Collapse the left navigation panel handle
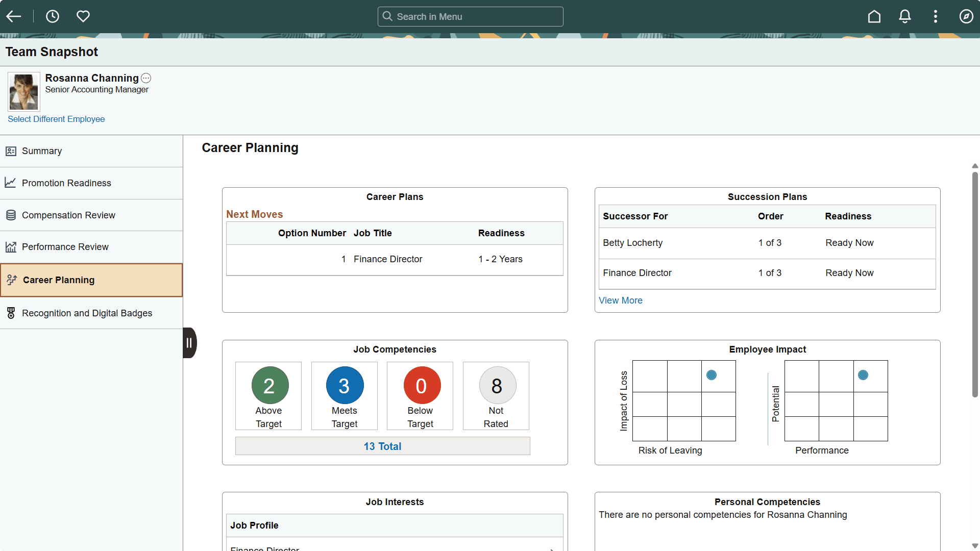Image resolution: width=980 pixels, height=551 pixels. pyautogui.click(x=189, y=343)
